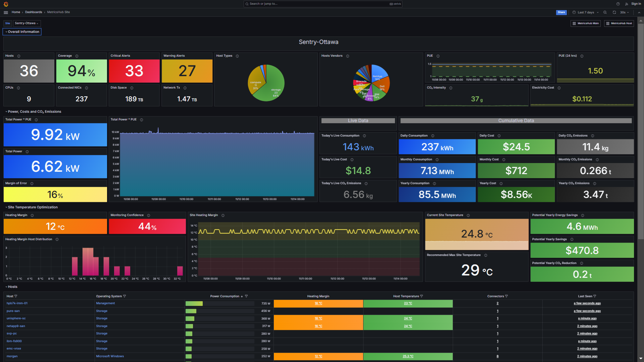The height and width of the screenshot is (362, 644).
Task: Open the Sentry-Ottawa site dropdown
Action: (x=27, y=23)
